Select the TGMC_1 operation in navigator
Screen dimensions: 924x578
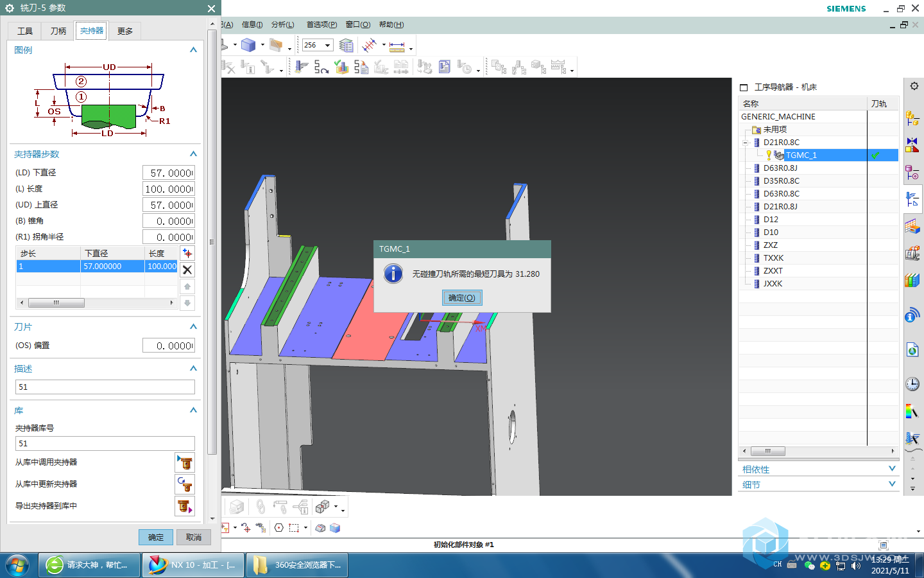[801, 155]
